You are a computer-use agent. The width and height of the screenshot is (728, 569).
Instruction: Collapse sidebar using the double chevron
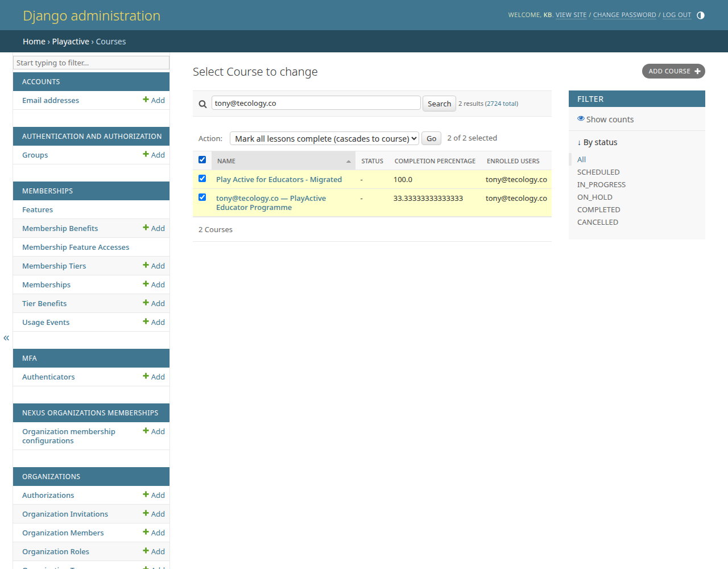point(6,338)
